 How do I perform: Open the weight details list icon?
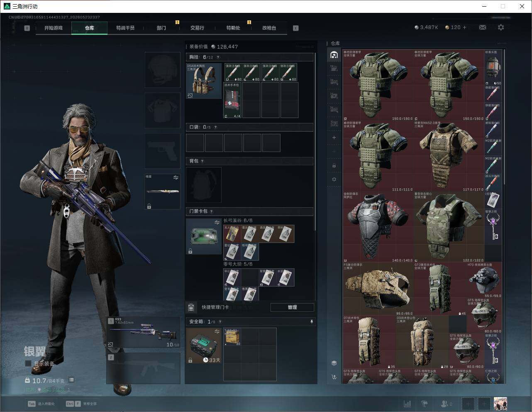71,380
